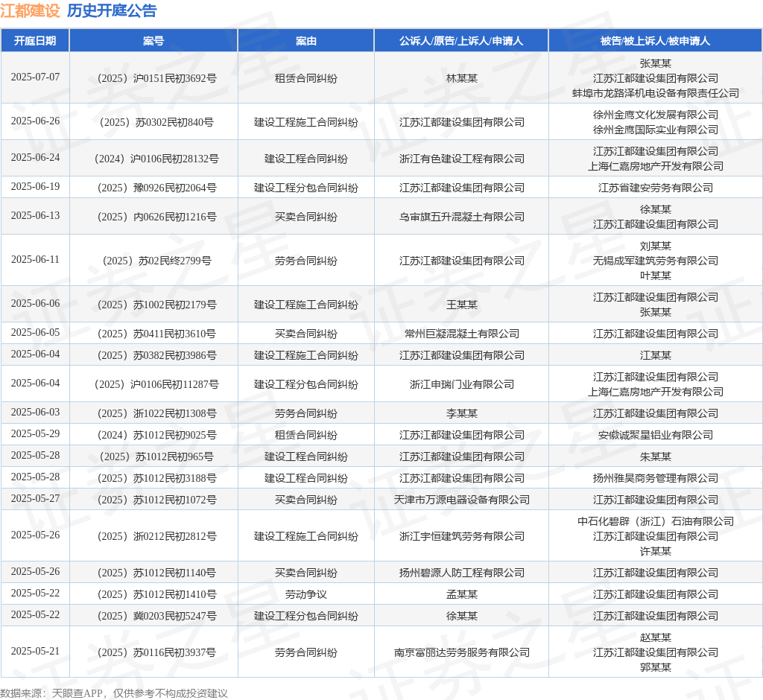Click date cell 2025-06-24
The height and width of the screenshot is (700, 763).
(x=35, y=158)
